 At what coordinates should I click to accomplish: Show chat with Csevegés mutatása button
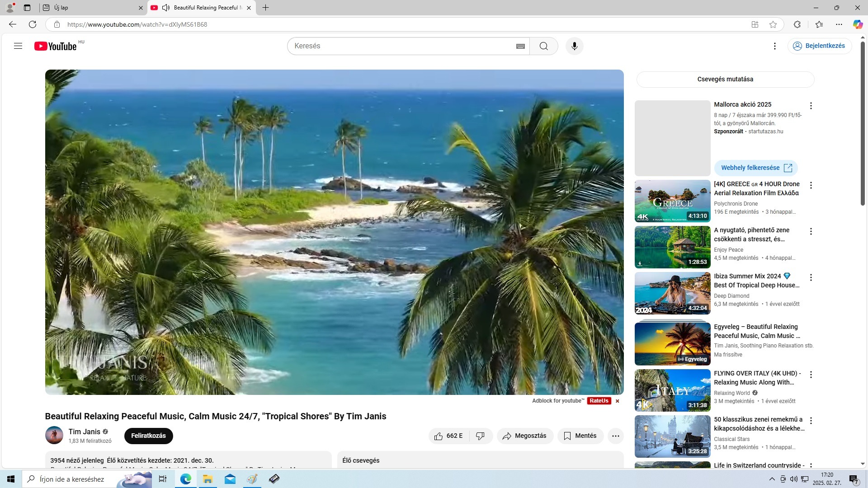coord(725,80)
